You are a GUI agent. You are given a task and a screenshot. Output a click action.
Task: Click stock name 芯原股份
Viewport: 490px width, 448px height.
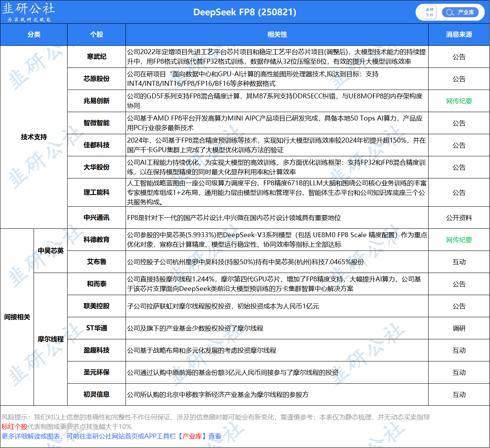(97, 79)
